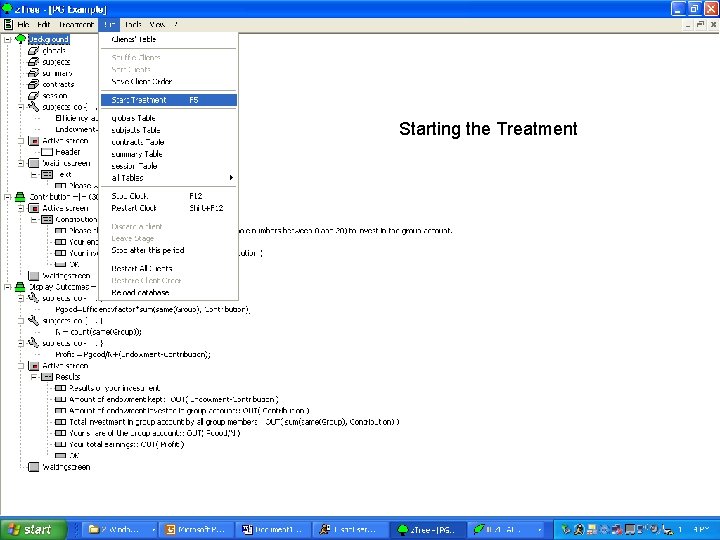Viewport: 720px width, 540px height.
Task: Choose Stop Clock in Run menu
Action: click(x=169, y=196)
